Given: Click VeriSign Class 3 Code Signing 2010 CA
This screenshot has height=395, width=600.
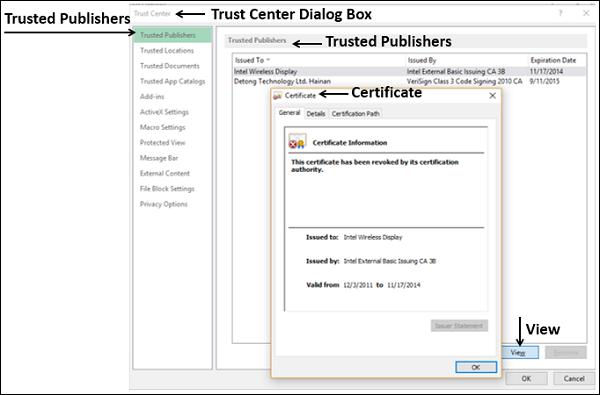Looking at the screenshot, I should [x=464, y=81].
